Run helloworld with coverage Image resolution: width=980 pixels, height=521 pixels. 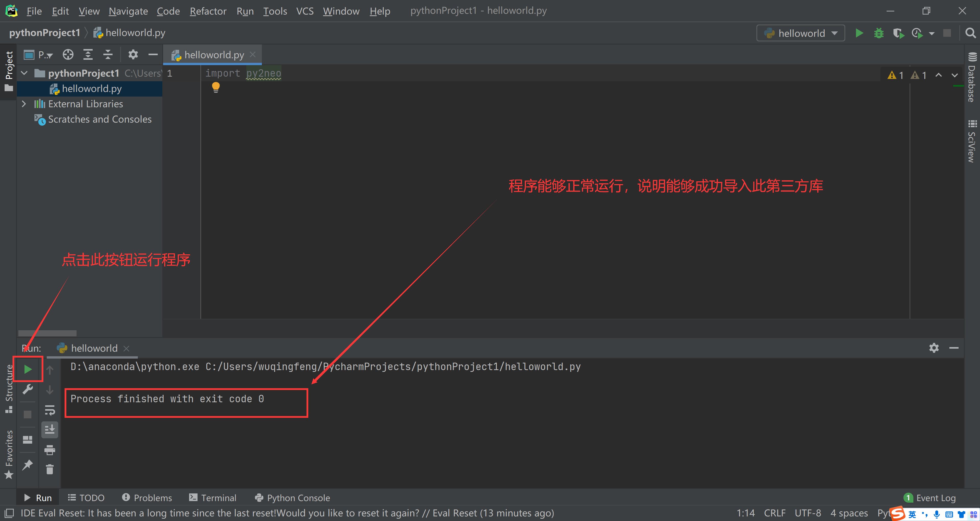[x=898, y=33]
